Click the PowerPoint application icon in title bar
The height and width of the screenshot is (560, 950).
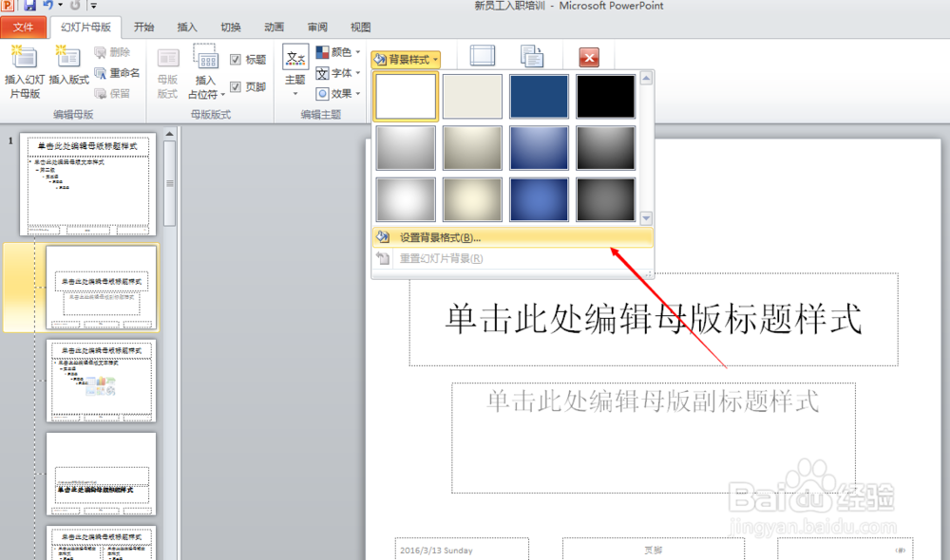click(8, 5)
